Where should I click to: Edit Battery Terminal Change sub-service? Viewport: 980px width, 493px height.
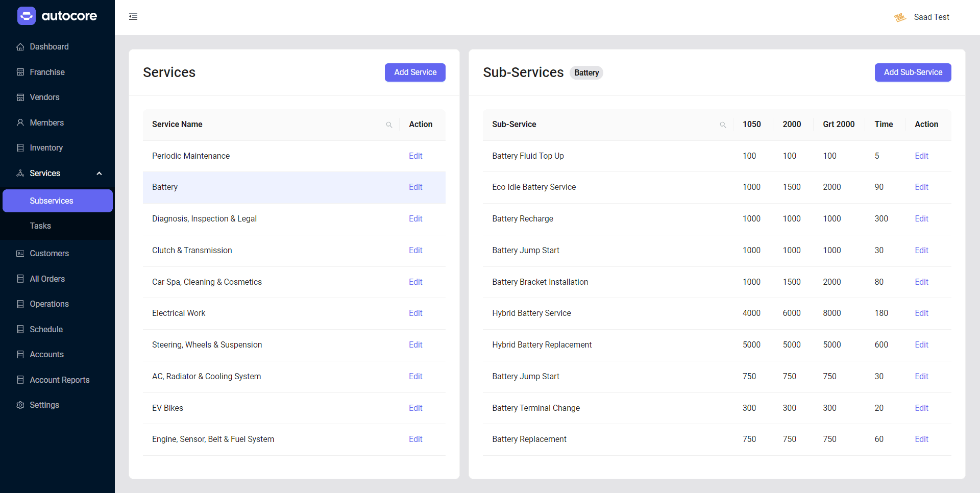tap(921, 408)
